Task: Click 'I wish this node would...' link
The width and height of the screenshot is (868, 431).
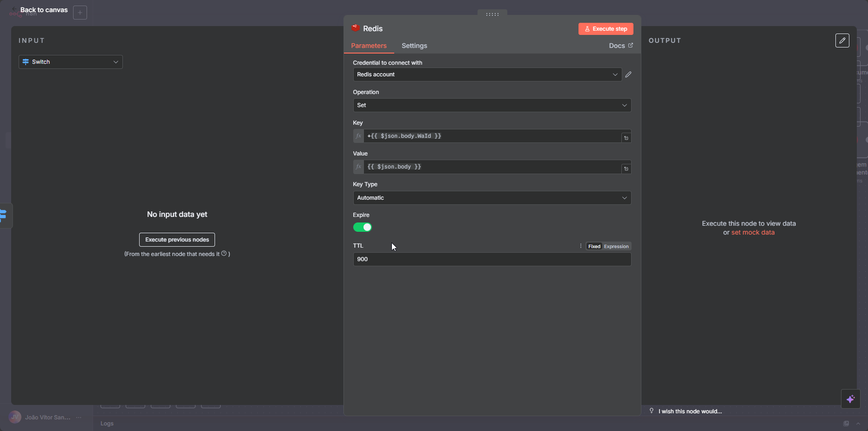Action: 690,411
